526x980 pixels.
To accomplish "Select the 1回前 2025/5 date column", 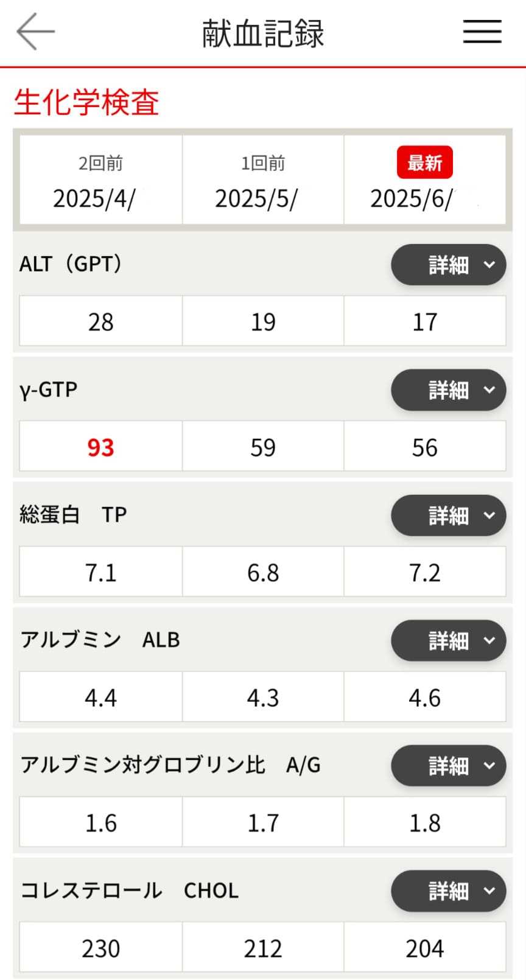I will click(x=263, y=180).
